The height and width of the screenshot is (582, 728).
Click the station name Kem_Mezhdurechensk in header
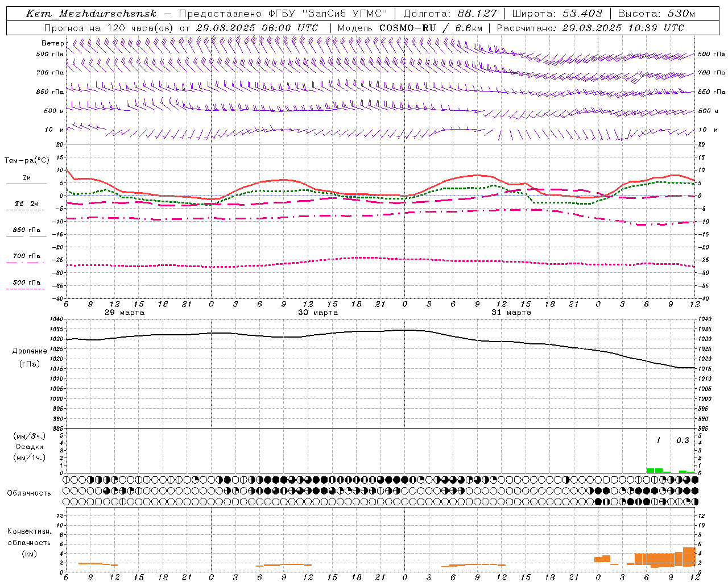click(91, 14)
